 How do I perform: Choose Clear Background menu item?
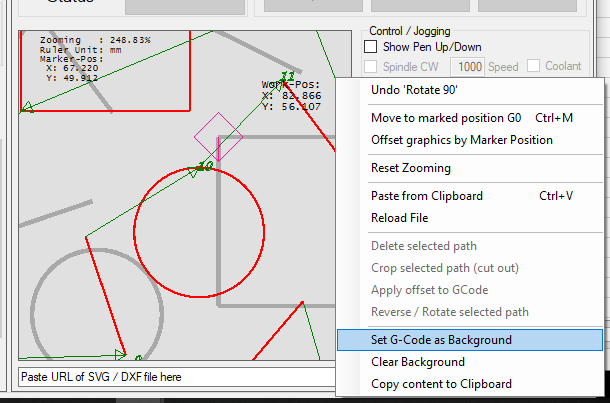(x=417, y=362)
